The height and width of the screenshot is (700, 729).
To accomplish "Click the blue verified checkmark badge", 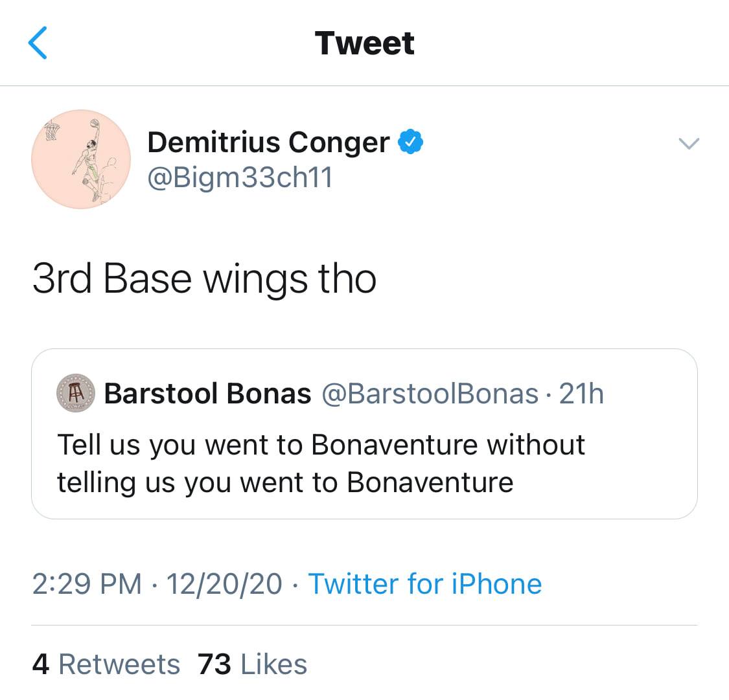I will point(410,142).
